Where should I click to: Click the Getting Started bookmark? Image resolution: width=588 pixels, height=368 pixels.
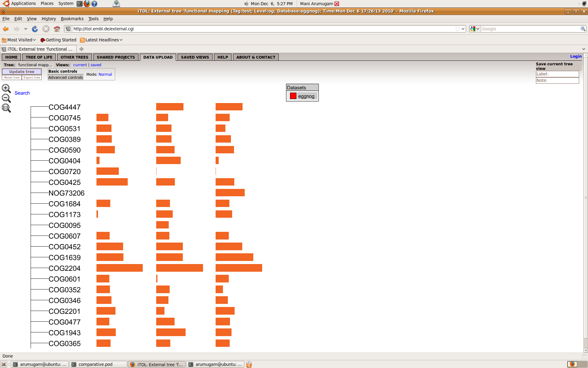tap(58, 40)
